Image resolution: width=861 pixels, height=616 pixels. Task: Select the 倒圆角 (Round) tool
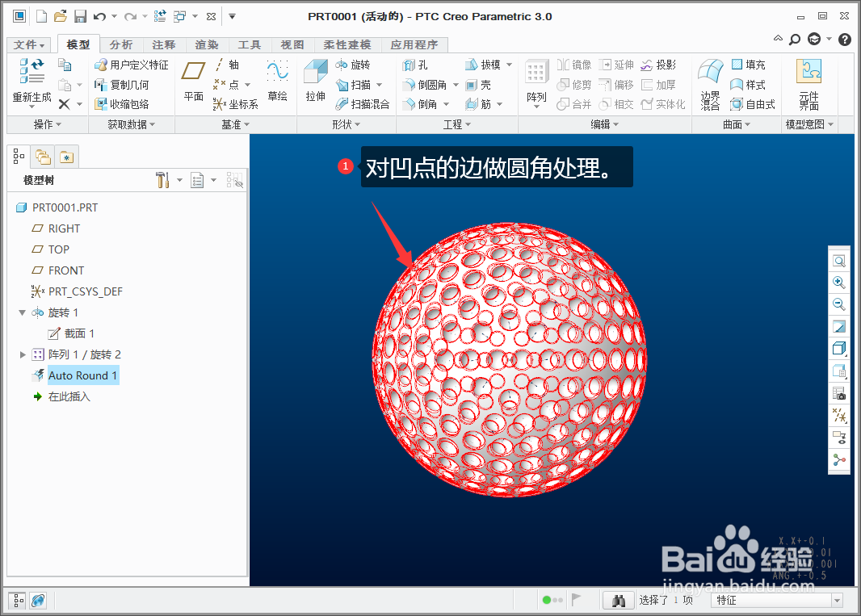[425, 85]
